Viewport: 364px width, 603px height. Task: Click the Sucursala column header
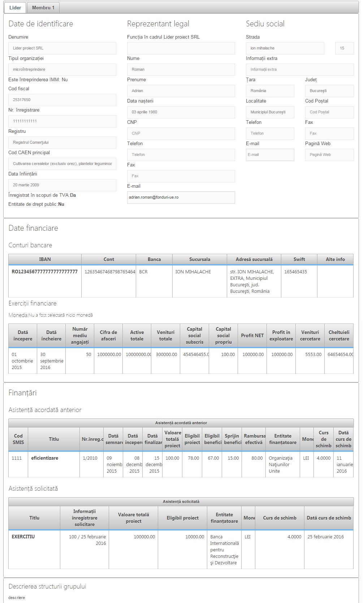(200, 259)
